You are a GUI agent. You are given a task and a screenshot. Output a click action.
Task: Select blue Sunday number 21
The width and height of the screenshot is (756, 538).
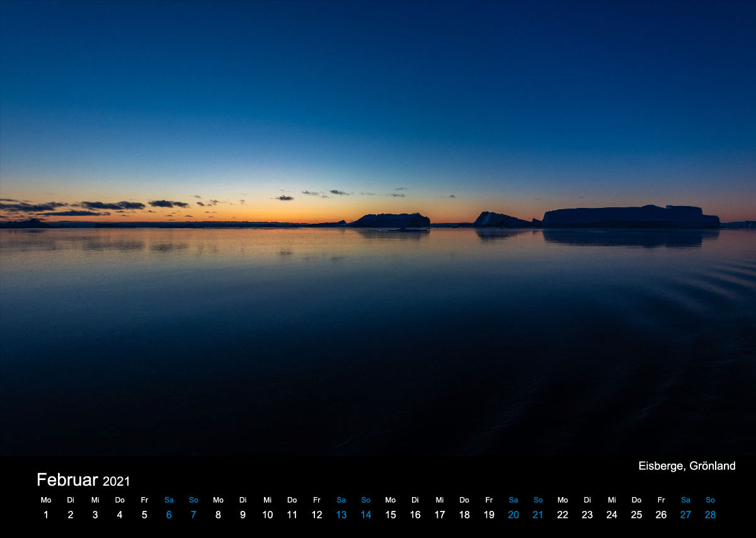[x=538, y=515]
